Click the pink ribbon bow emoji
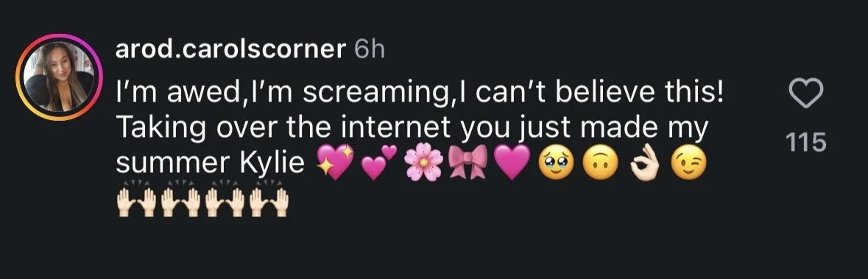Screen dimensions: 868x279 tap(468, 163)
